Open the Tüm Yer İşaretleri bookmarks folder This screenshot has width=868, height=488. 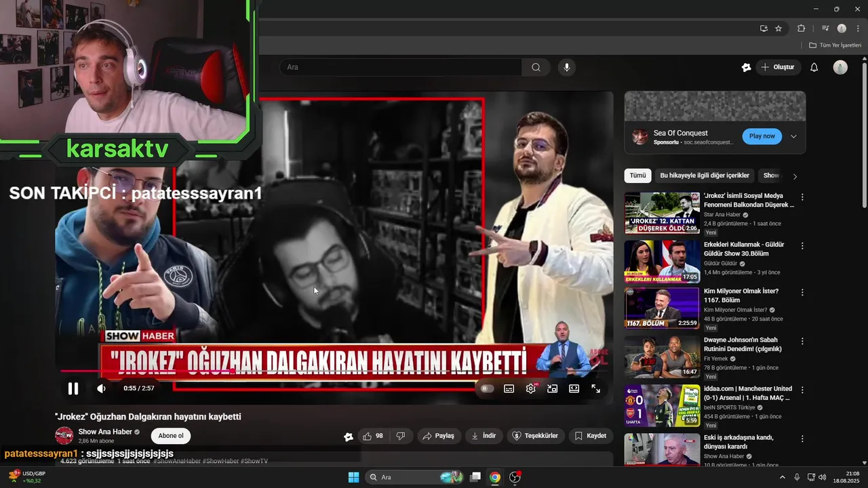point(835,45)
